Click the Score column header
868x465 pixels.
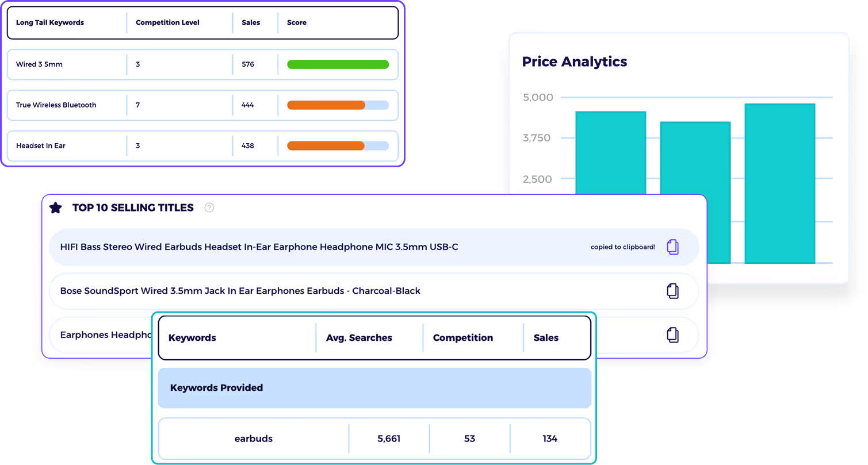296,23
